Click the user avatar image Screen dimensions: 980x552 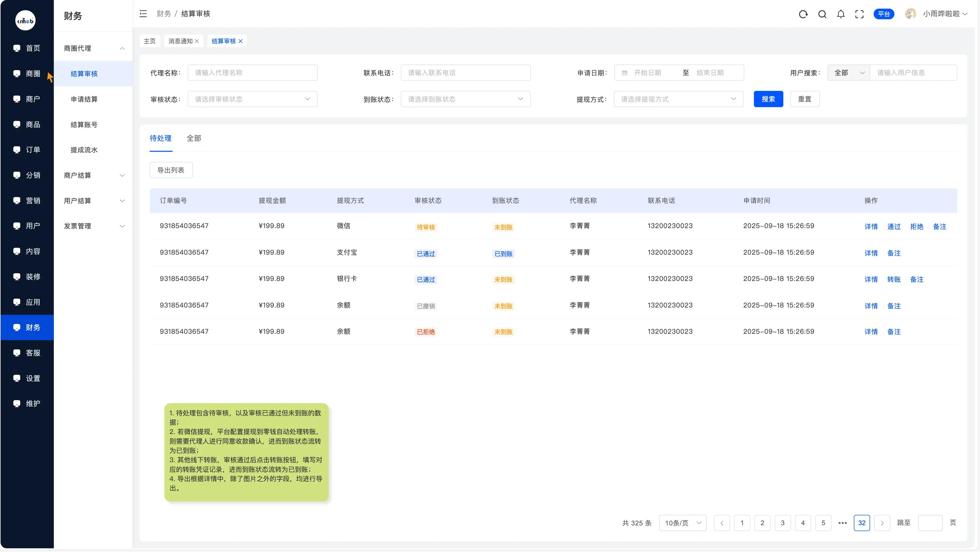click(x=910, y=14)
